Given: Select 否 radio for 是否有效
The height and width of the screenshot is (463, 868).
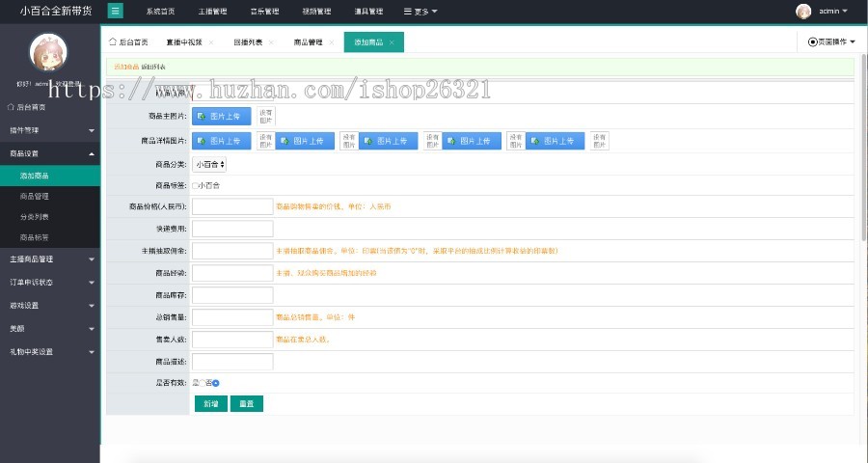Looking at the screenshot, I should [216, 383].
